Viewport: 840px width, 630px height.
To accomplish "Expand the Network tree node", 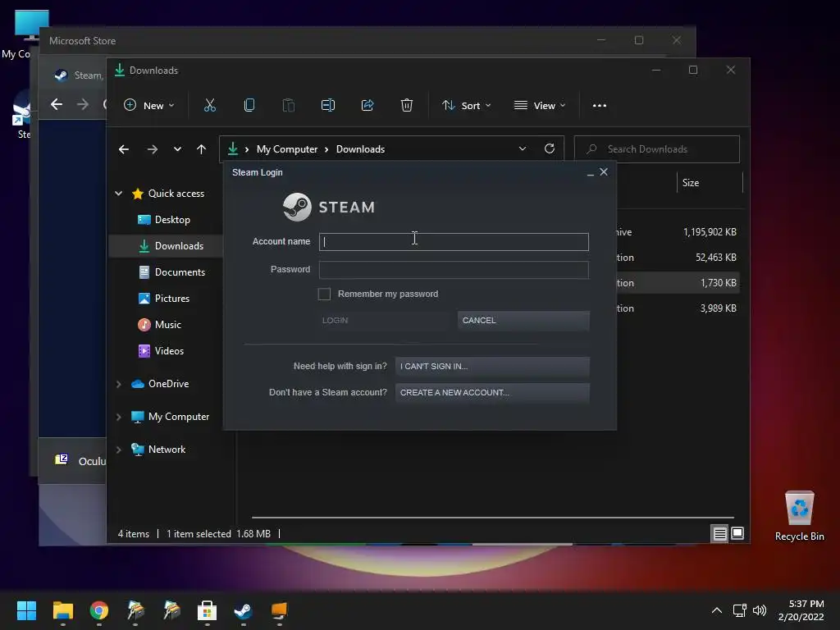I will coord(118,450).
